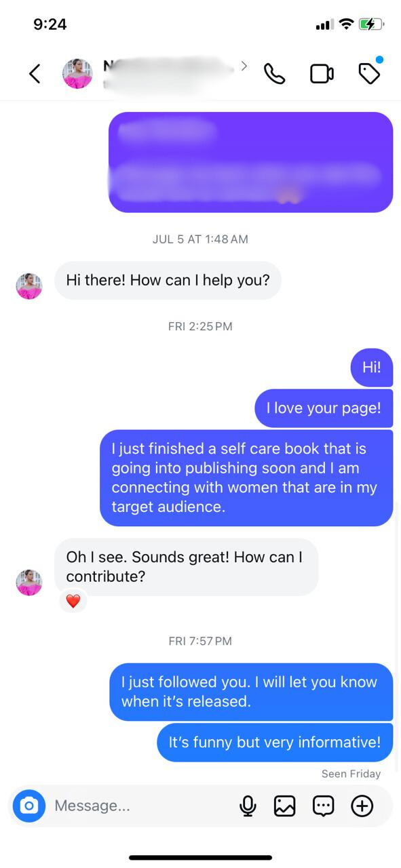This screenshot has height=868, width=401.
Task: Select the 'Hi there! How can I help you?' message
Action: click(168, 280)
